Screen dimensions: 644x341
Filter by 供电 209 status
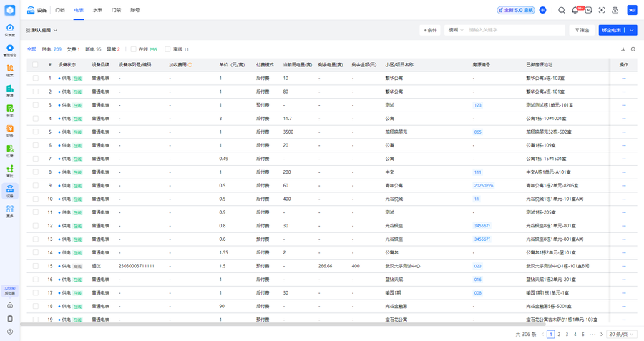coord(52,49)
